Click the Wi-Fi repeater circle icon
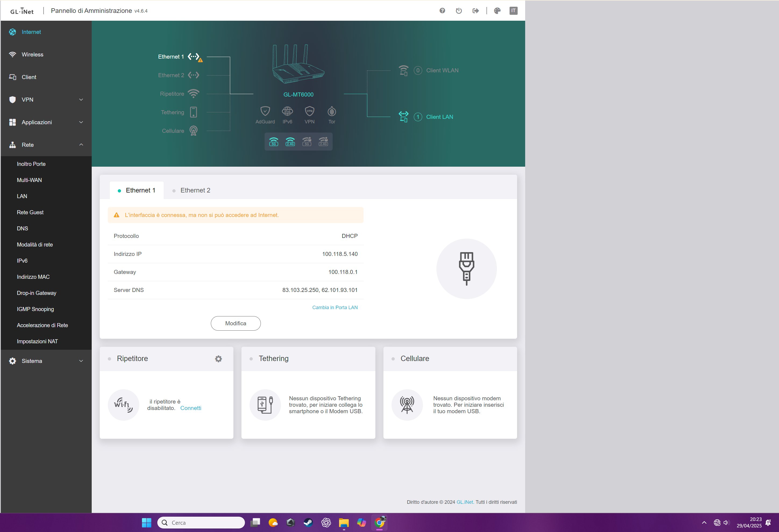The height and width of the screenshot is (532, 779). click(123, 405)
